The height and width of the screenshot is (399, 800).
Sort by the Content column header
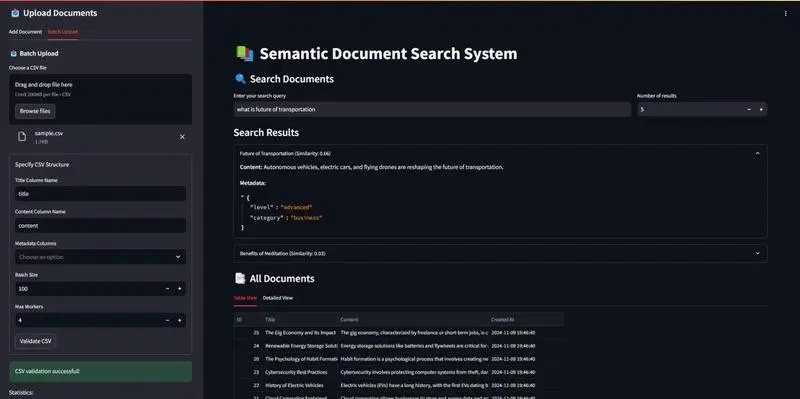tap(413, 319)
